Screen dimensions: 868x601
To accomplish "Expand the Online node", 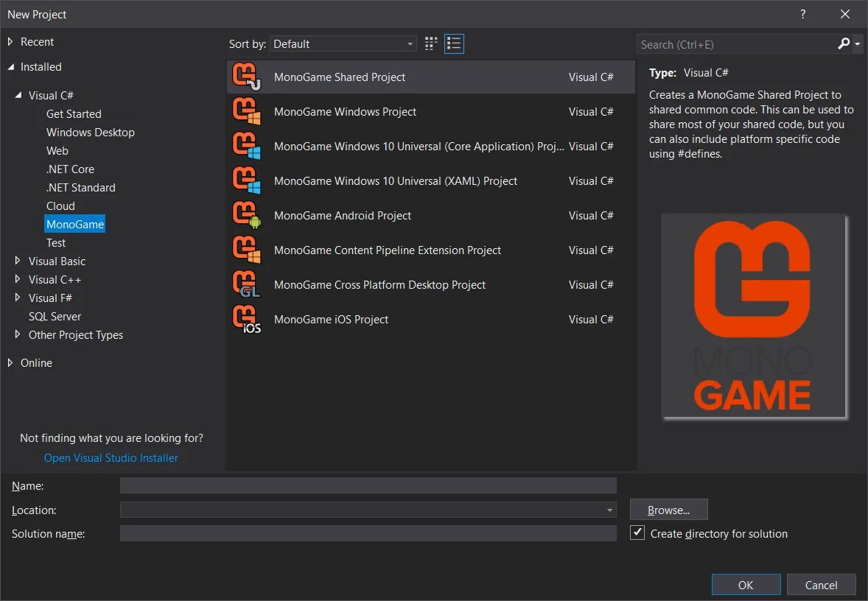I will [x=10, y=362].
